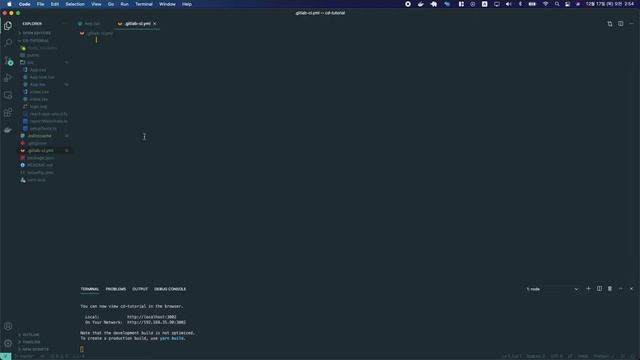
Task: Switch to the App.tsx editor tab
Action: click(92, 24)
